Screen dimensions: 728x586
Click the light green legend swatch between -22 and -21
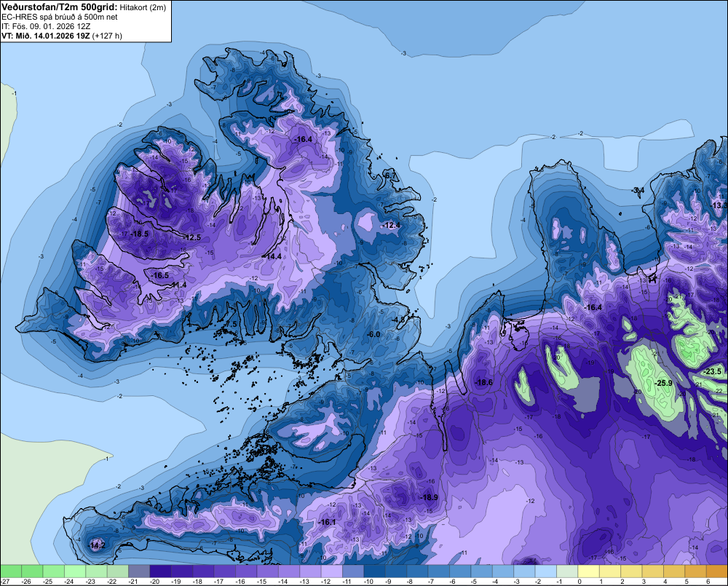117,571
